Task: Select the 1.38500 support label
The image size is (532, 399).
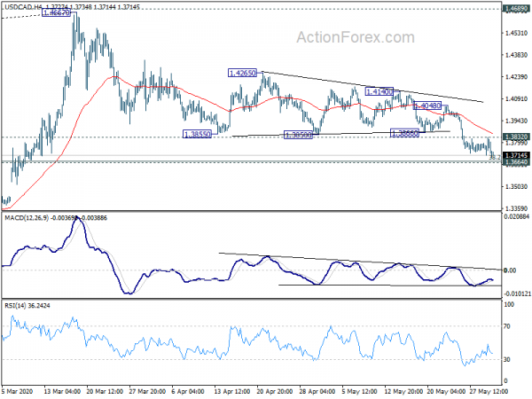Action: click(298, 135)
